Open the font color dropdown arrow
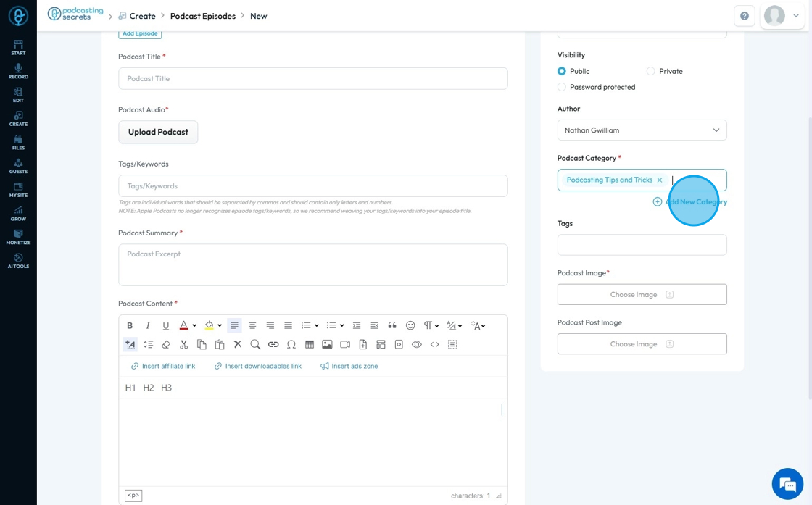 click(194, 325)
